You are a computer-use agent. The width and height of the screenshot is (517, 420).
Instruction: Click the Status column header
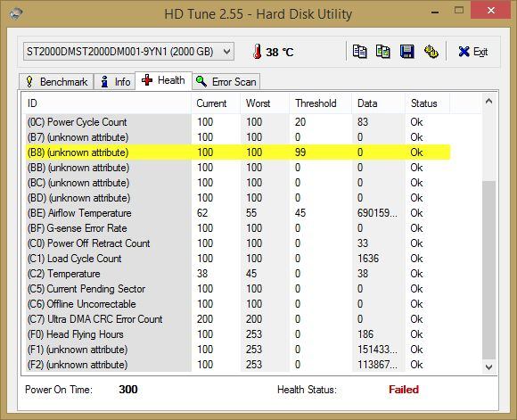pos(427,103)
